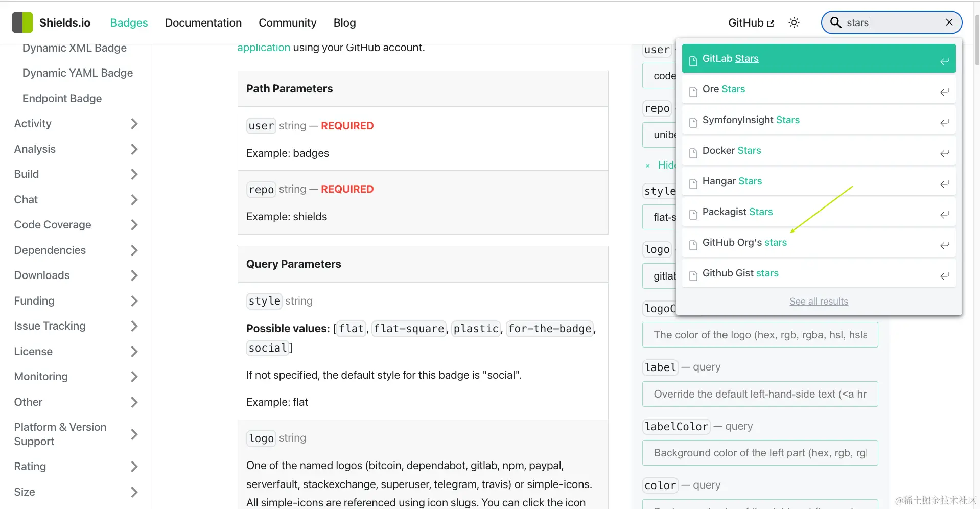Click the search magnifier icon
Image resolution: width=980 pixels, height=509 pixels.
(835, 22)
